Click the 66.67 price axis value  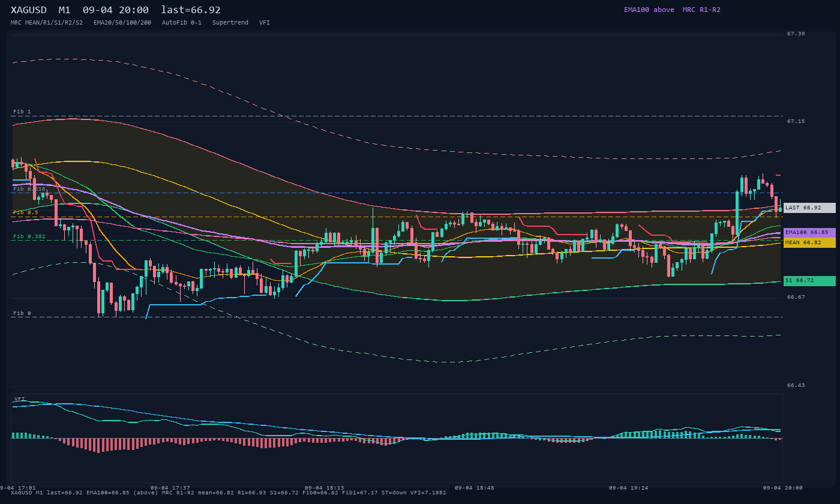(x=796, y=297)
